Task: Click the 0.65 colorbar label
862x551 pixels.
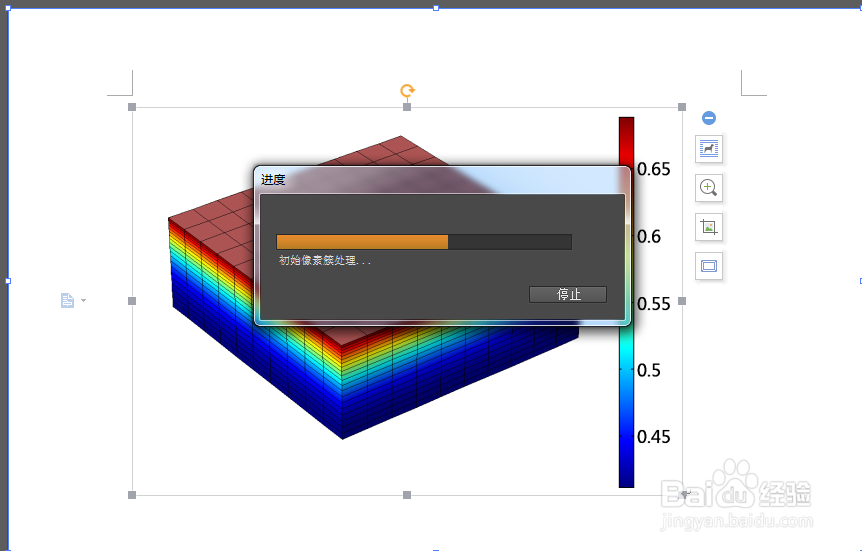Action: tap(653, 169)
